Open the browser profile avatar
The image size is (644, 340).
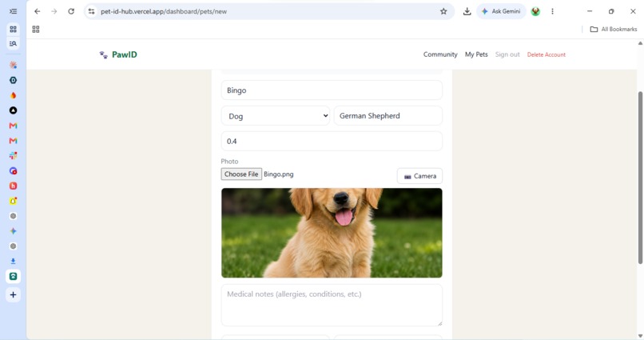pos(535,11)
